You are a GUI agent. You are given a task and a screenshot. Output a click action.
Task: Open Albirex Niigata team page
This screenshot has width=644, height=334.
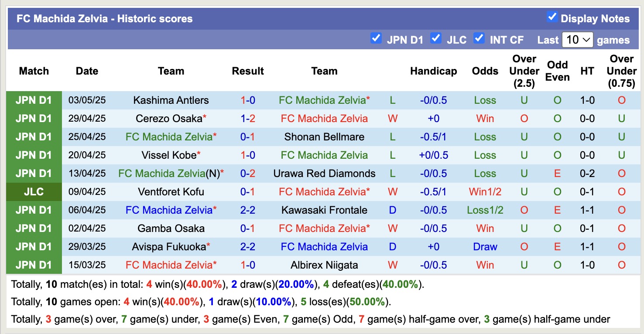pyautogui.click(x=325, y=265)
